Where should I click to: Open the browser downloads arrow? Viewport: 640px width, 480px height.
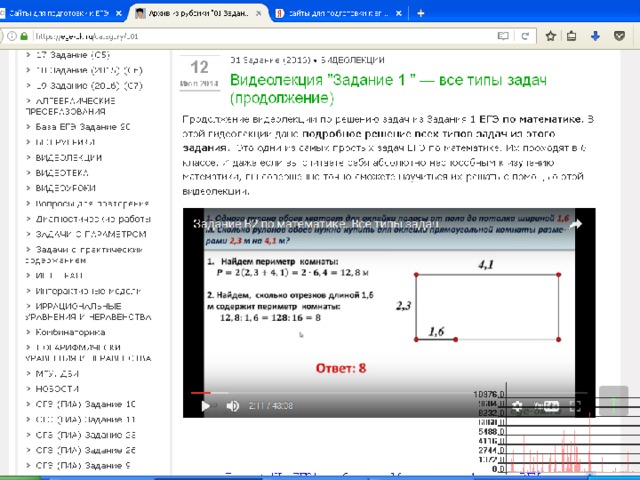pos(594,35)
